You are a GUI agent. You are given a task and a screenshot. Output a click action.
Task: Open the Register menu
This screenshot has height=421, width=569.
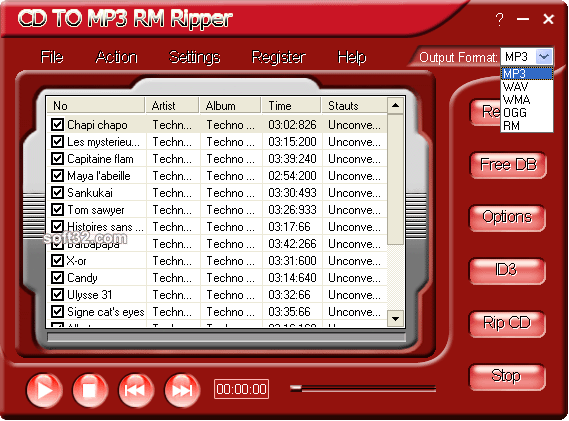coord(279,57)
